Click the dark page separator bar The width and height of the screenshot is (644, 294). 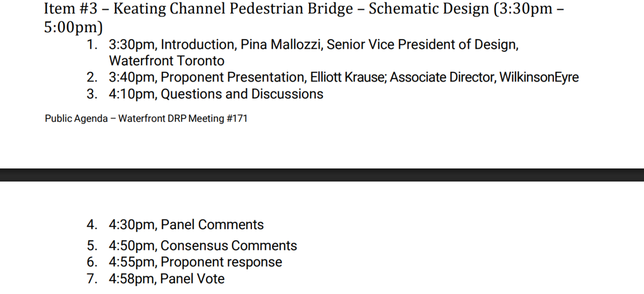(x=322, y=174)
